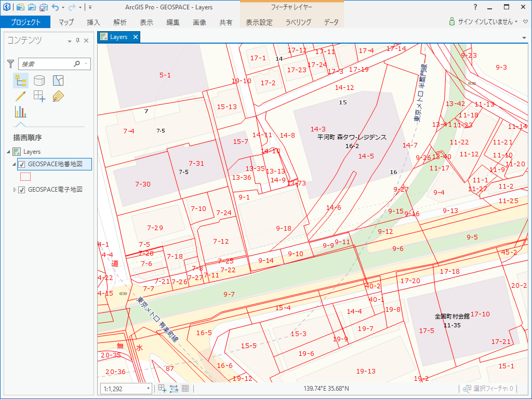Click the 選択フィーチャ: 0 status text

[493, 389]
